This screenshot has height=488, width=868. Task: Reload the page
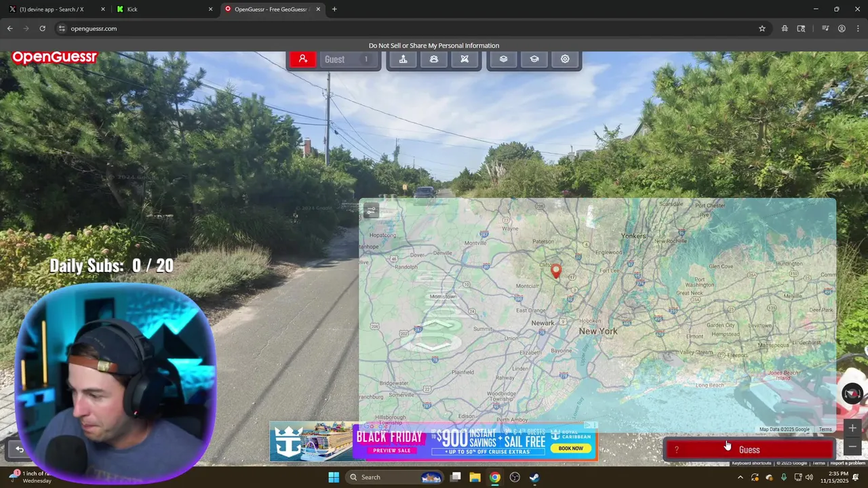pyautogui.click(x=42, y=28)
